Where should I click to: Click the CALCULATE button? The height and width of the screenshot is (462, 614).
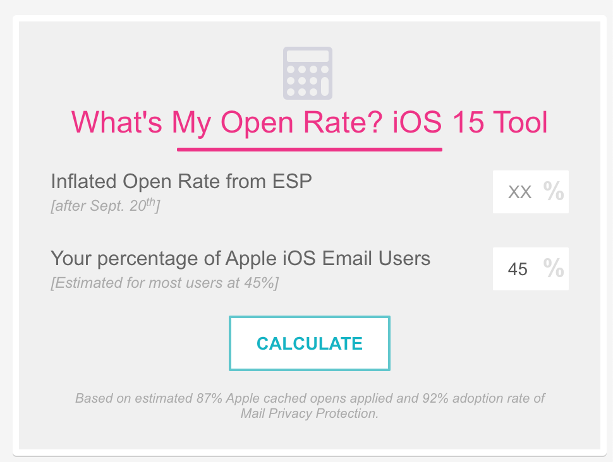pyautogui.click(x=309, y=343)
